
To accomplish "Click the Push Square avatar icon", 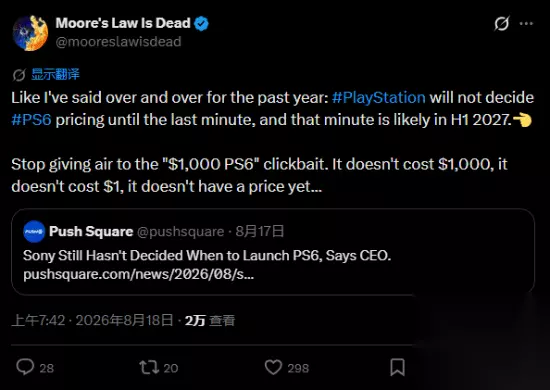I will (34, 231).
